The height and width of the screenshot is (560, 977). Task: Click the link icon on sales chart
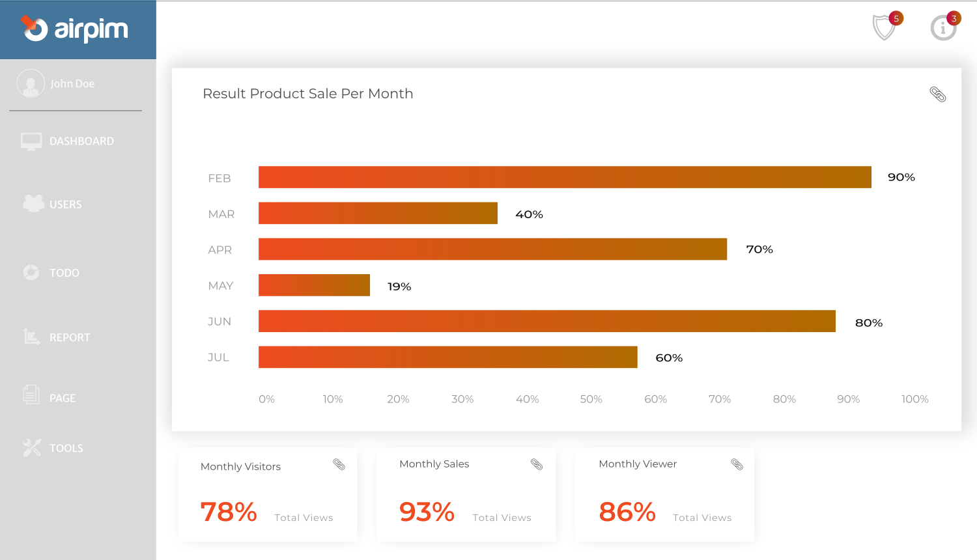pos(937,94)
